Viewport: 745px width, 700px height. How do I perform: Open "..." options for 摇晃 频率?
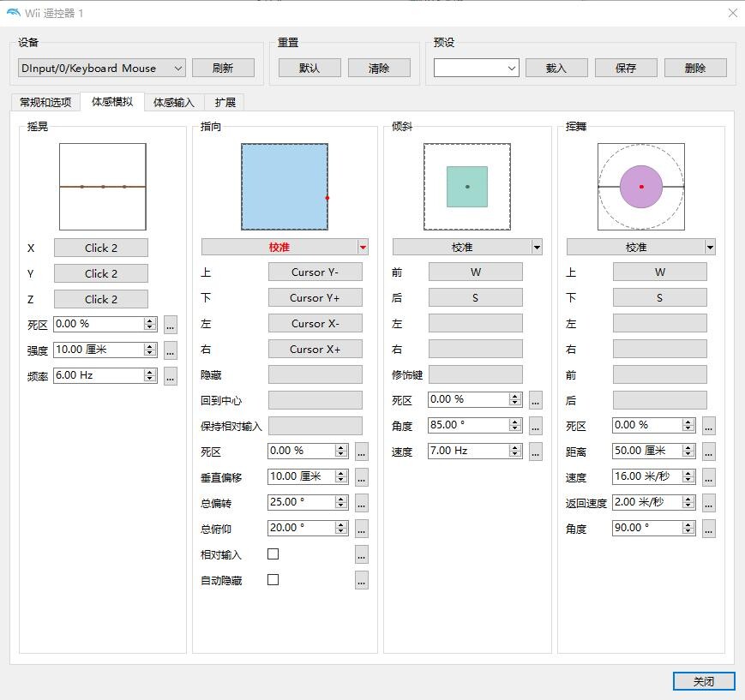171,376
